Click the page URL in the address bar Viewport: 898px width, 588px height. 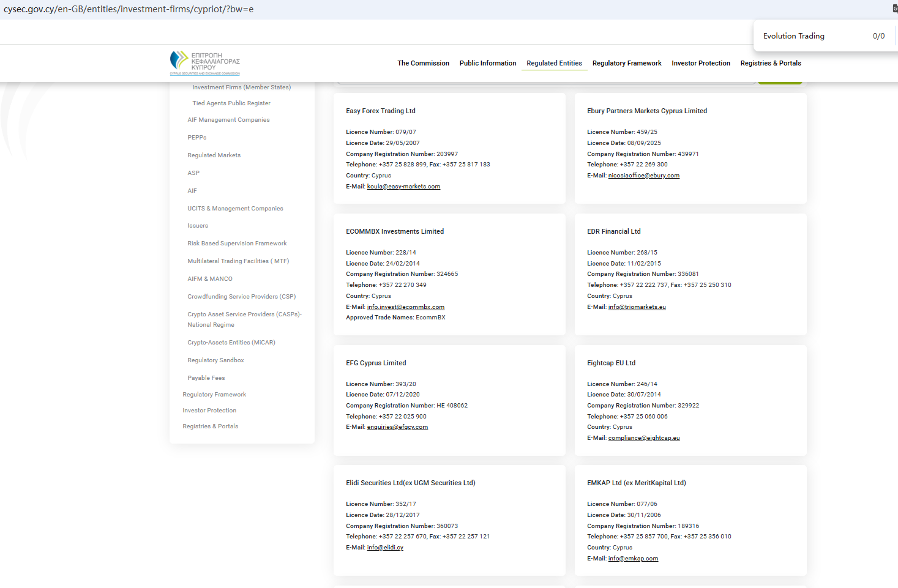click(x=129, y=9)
